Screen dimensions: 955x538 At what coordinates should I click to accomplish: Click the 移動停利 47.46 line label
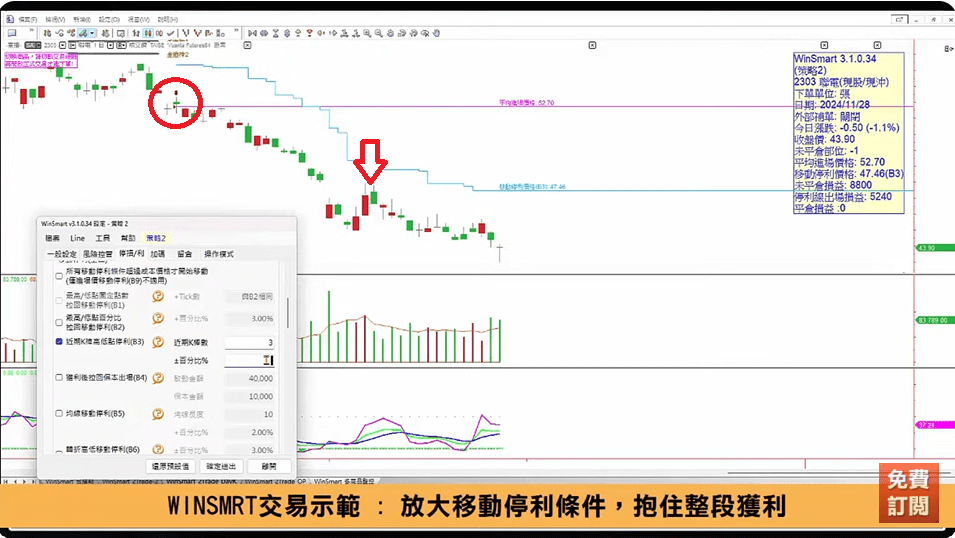click(x=532, y=186)
